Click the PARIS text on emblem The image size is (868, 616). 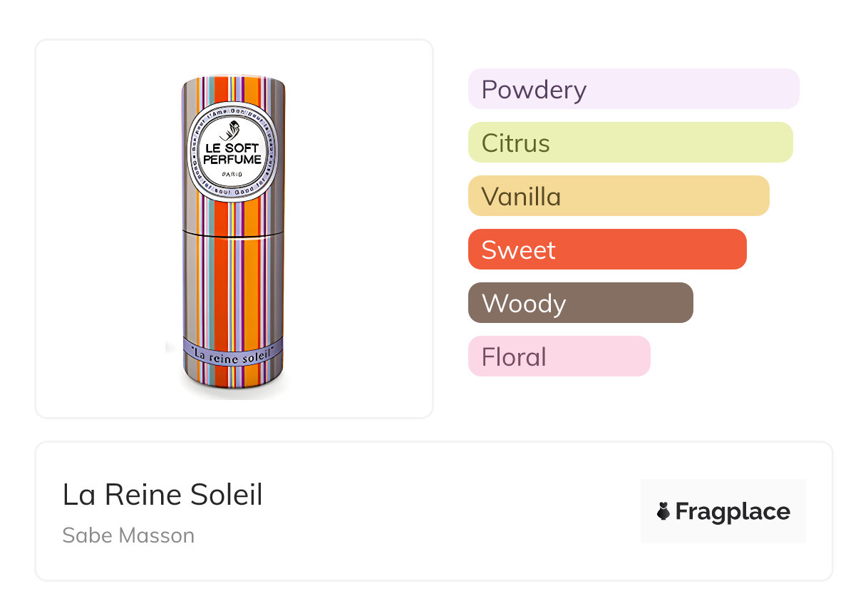pyautogui.click(x=232, y=175)
